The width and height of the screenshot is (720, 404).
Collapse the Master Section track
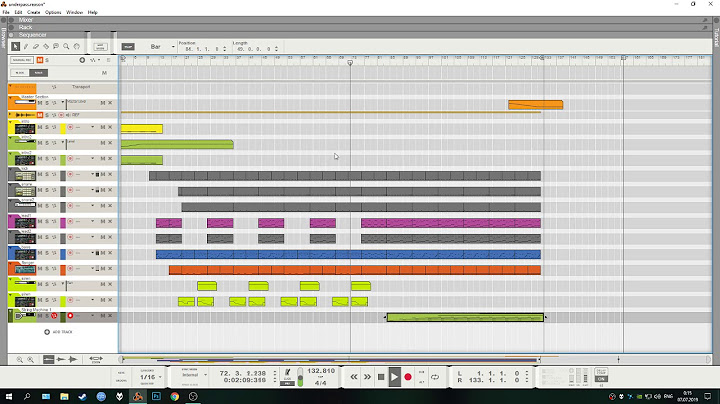click(10, 97)
